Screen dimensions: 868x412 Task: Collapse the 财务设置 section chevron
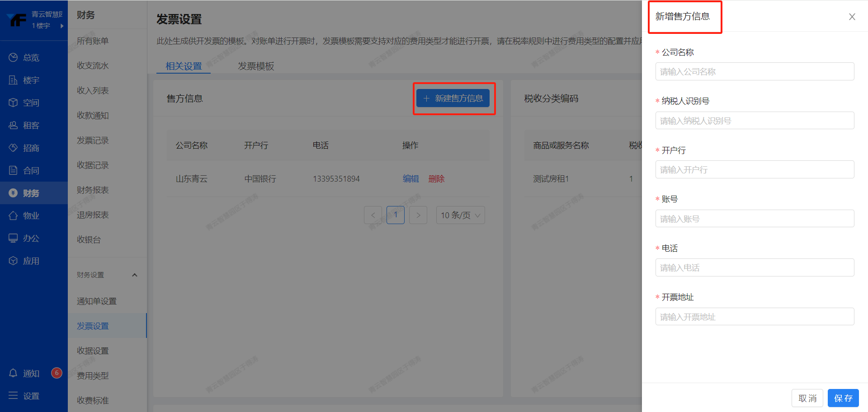click(134, 275)
